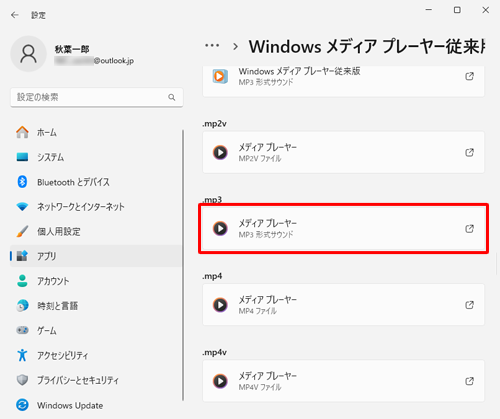Viewport: 500px width, 419px height.
Task: Click the search magnifier icon
Action: 172,97
